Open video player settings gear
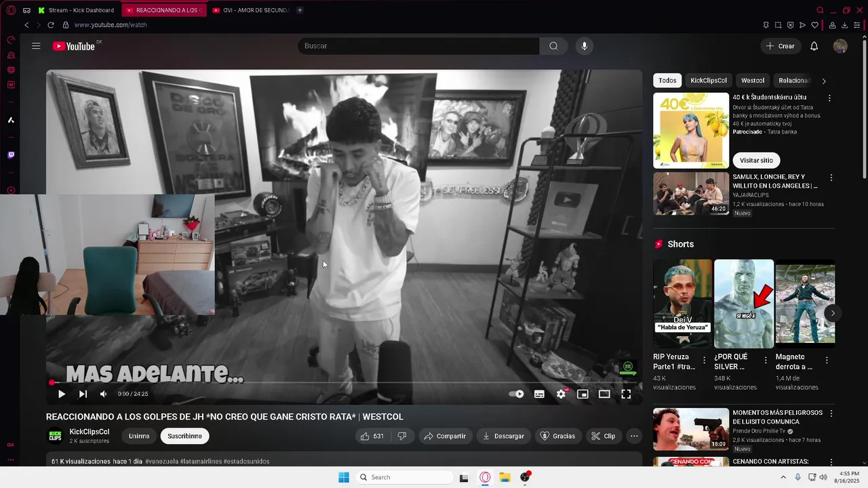Screen dimensions: 868x488 (x=561, y=394)
